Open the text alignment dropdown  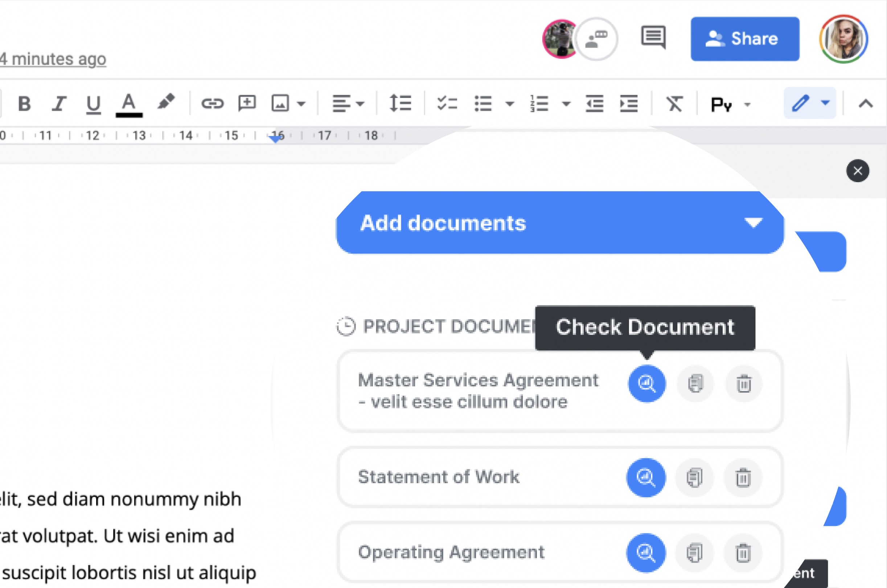pos(348,103)
